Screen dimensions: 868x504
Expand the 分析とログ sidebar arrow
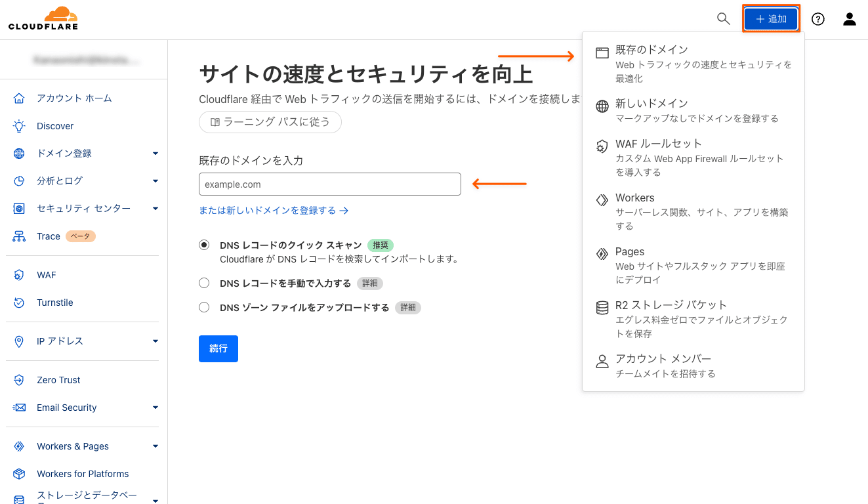[155, 181]
